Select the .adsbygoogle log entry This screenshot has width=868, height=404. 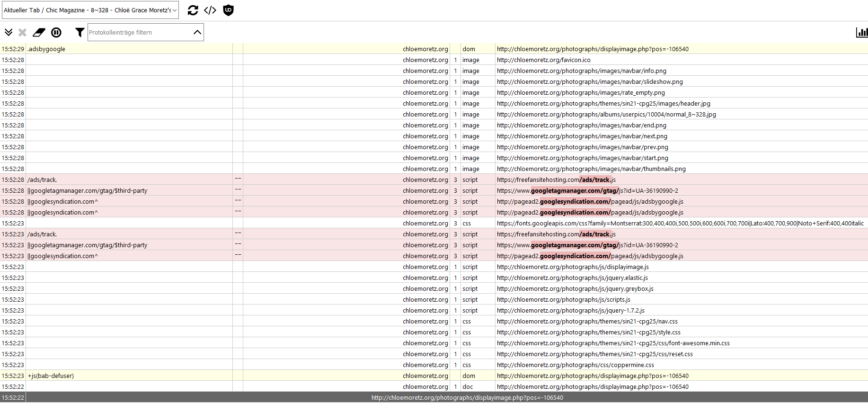pos(46,49)
